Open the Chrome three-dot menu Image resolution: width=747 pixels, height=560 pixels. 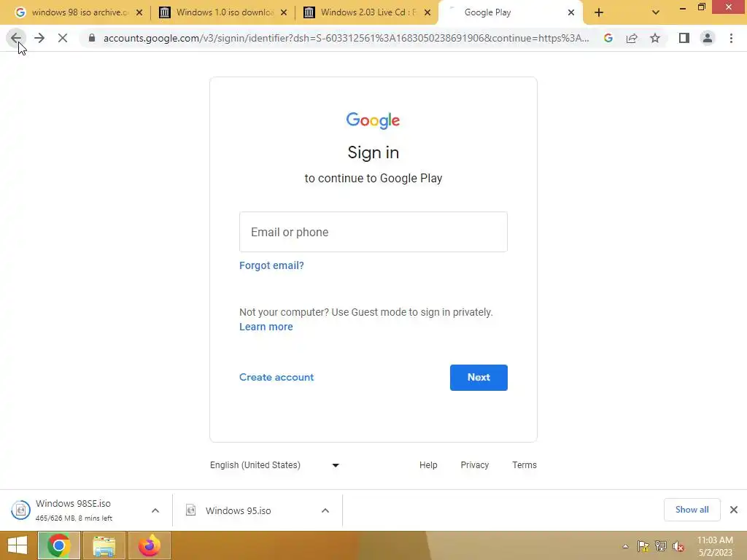point(731,38)
